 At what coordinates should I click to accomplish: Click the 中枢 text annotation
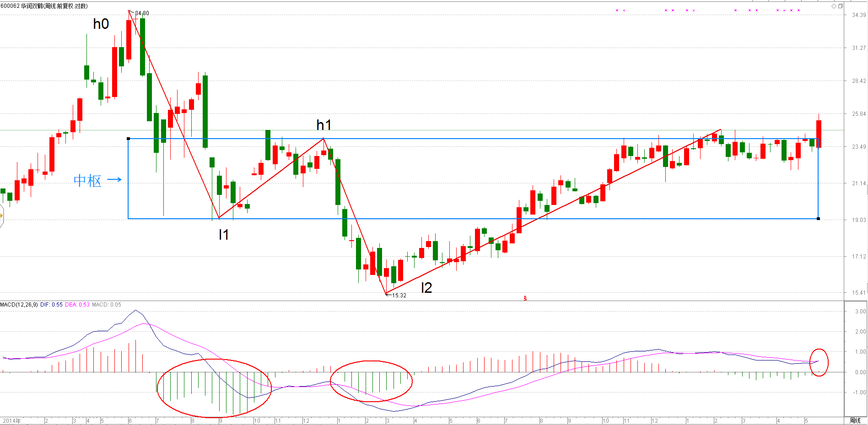tap(87, 180)
